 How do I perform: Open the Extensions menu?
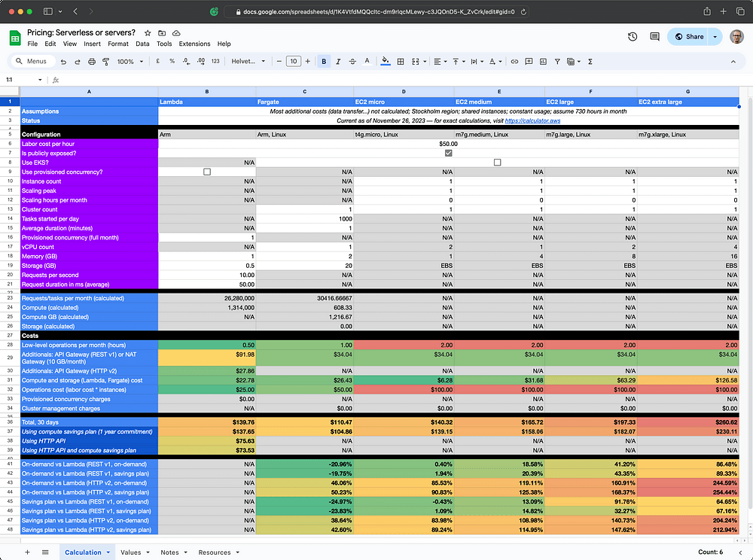point(194,44)
